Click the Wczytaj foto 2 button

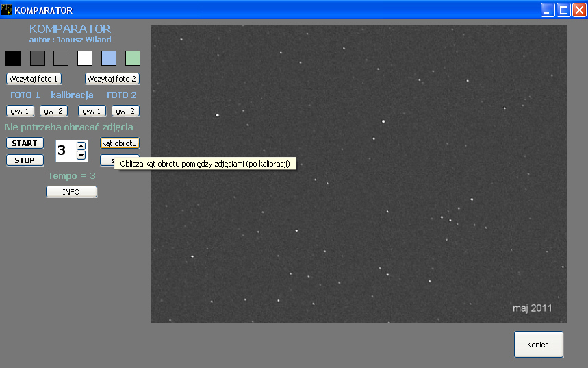click(x=112, y=79)
